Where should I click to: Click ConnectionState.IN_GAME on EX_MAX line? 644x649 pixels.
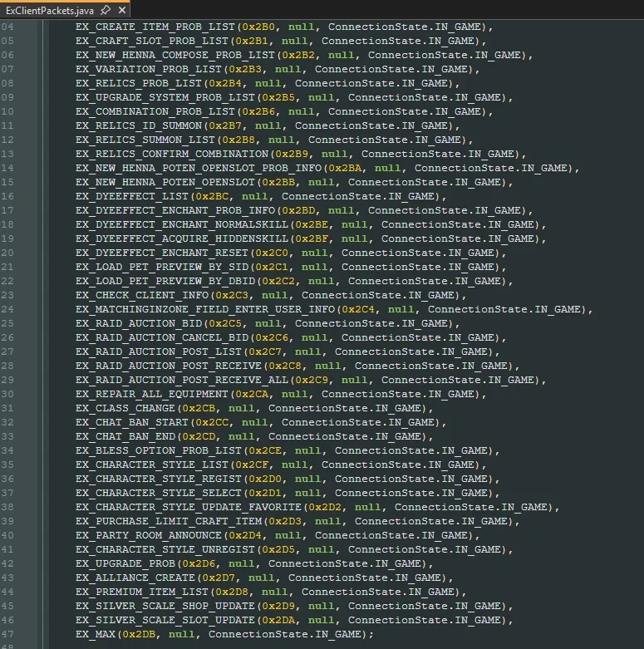click(x=285, y=635)
